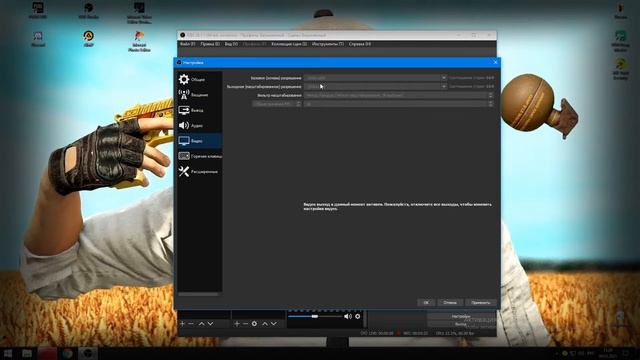Remove a scene with the scenes minus icon
Image resolution: width=640 pixels, height=360 pixels.
pos(191,324)
